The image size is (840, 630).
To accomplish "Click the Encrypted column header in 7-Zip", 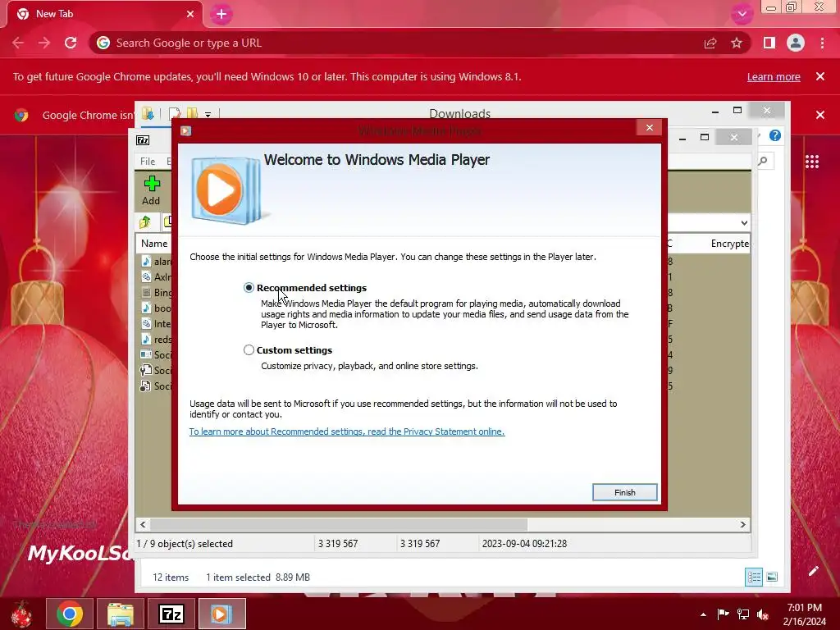I will click(729, 243).
